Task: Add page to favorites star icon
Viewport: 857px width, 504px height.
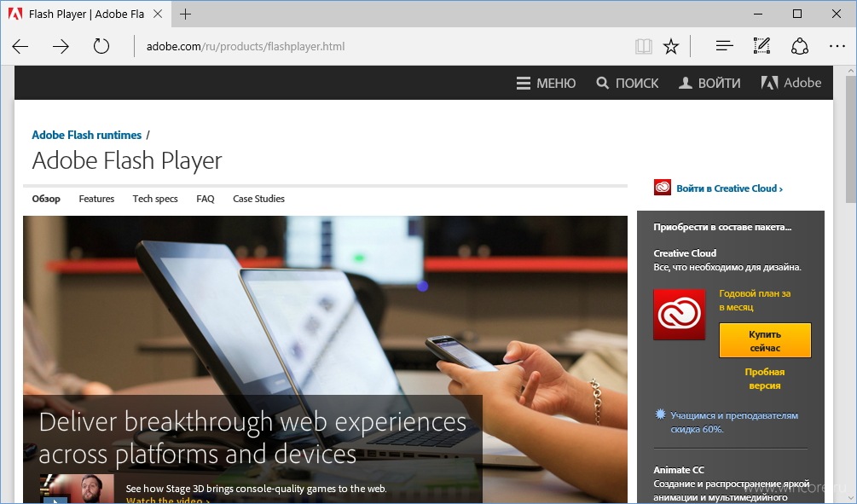Action: pyautogui.click(x=670, y=46)
